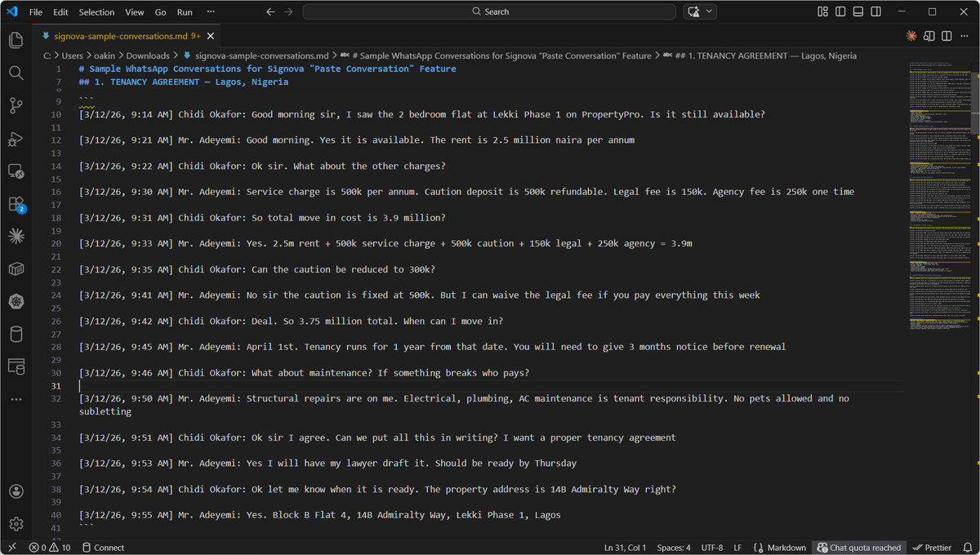Click the Search command center box
This screenshot has width=980, height=555.
(x=489, y=11)
